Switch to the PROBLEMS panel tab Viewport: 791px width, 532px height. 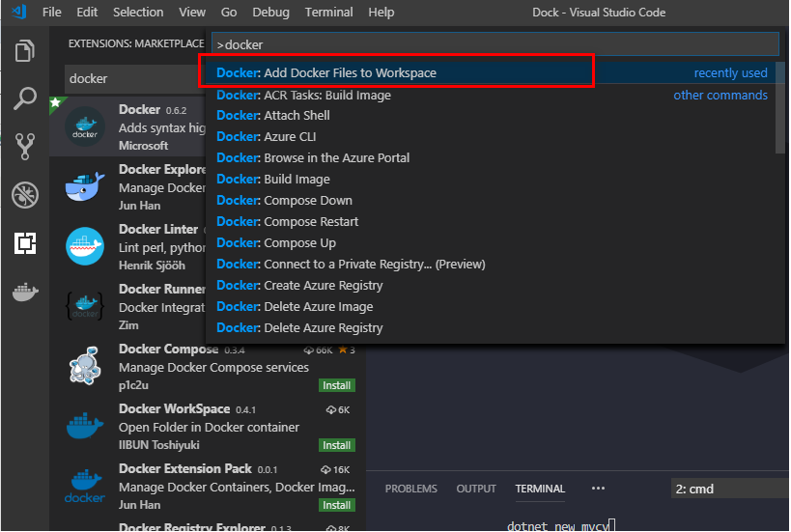point(411,489)
